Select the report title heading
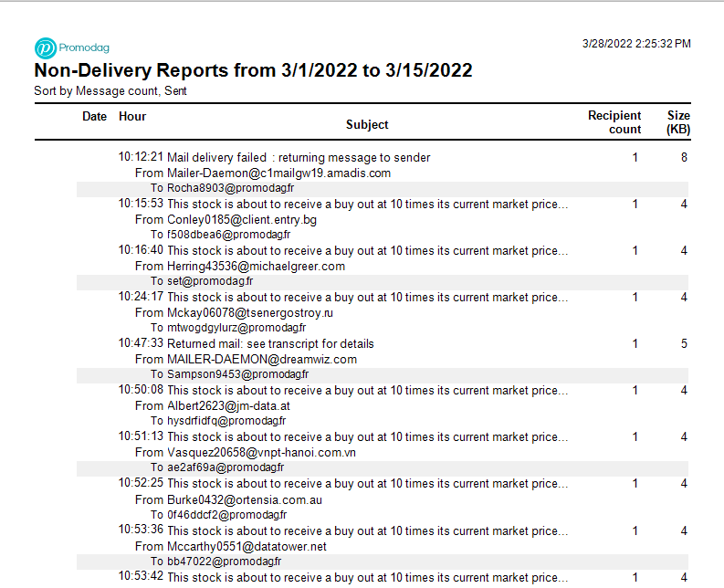Screen dimensions: 724x588 (253, 70)
